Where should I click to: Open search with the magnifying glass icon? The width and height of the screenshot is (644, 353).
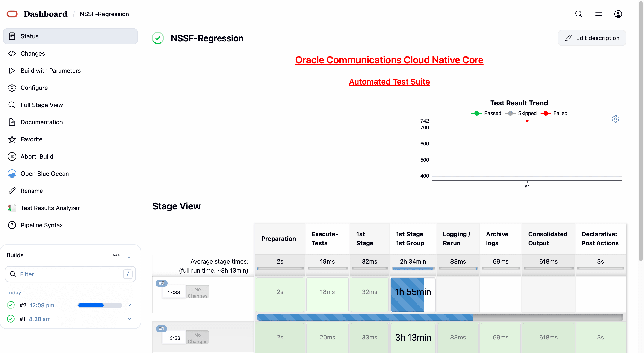[x=579, y=14]
